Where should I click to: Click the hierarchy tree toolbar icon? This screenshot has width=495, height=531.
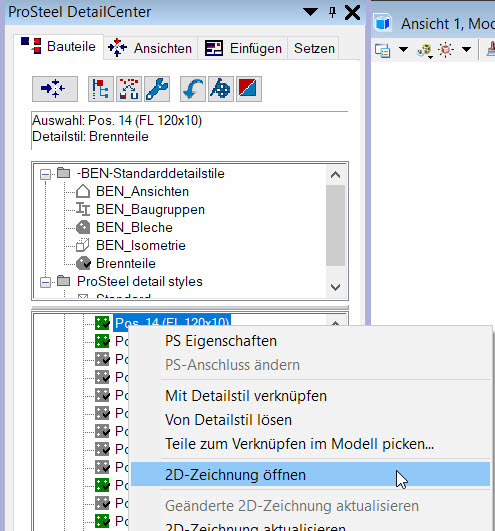pyautogui.click(x=101, y=89)
